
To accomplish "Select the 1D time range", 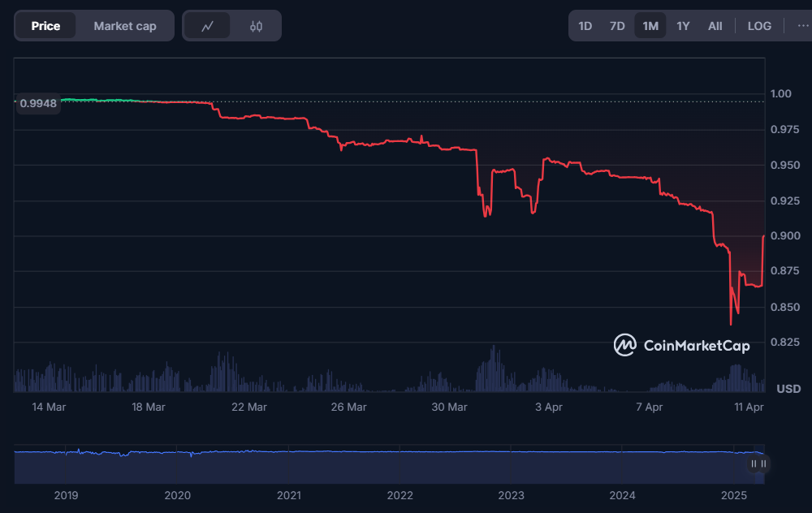I will 585,26.
